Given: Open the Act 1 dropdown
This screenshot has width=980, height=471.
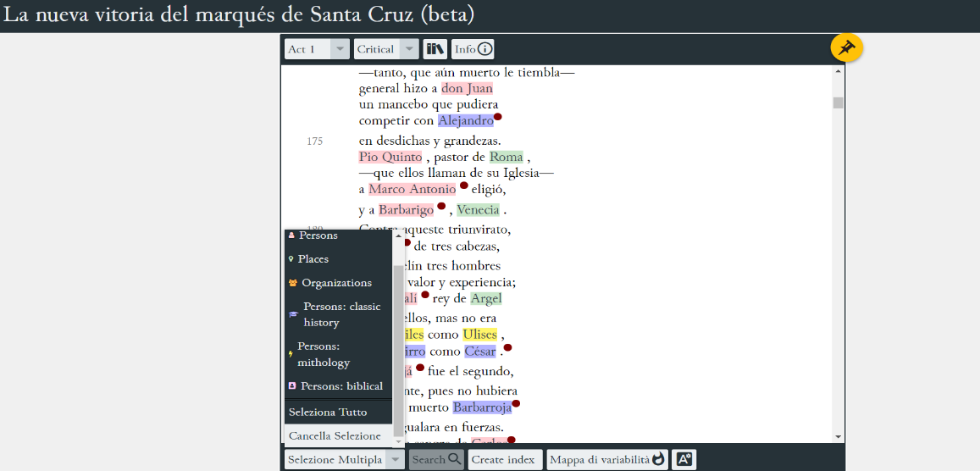Looking at the screenshot, I should [317, 49].
